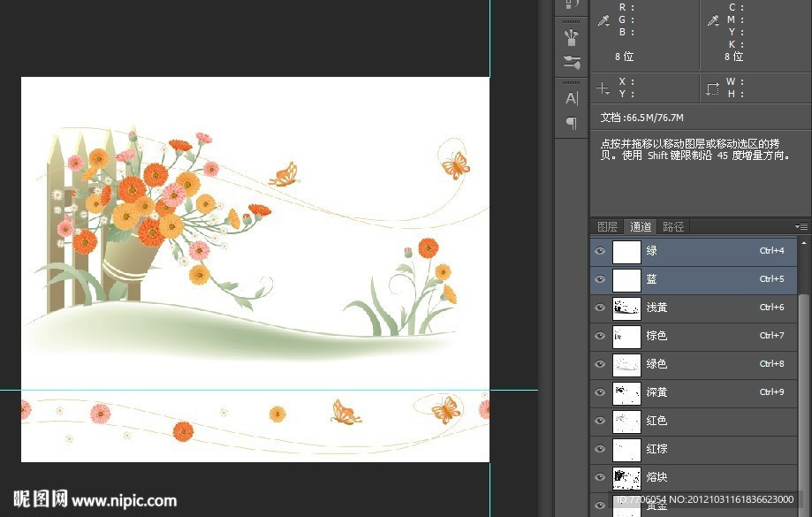
Task: Select the 蓝 (Blue) channel row
Action: [x=698, y=279]
